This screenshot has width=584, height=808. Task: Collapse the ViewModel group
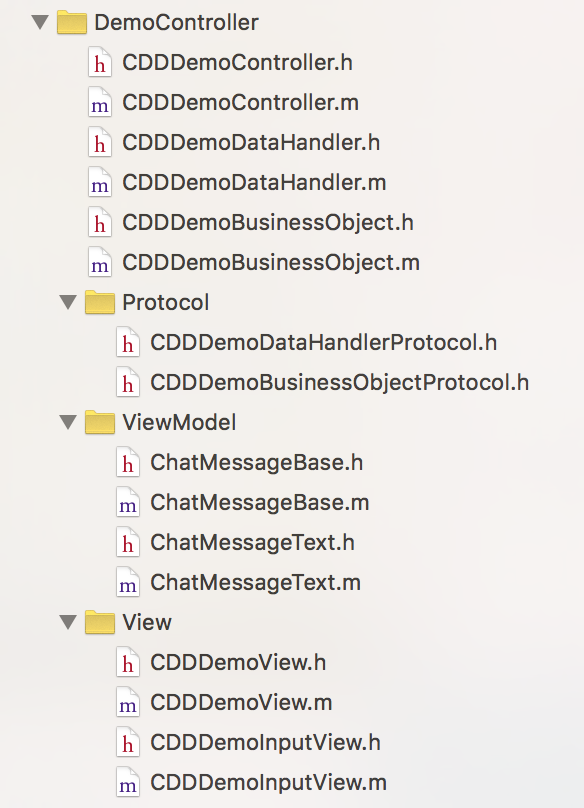(x=66, y=422)
